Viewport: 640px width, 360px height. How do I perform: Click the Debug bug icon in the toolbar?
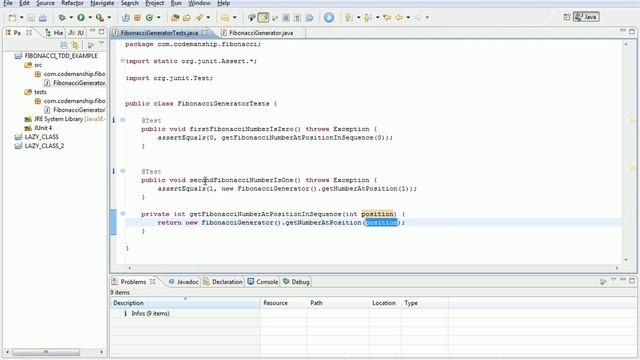point(62,18)
